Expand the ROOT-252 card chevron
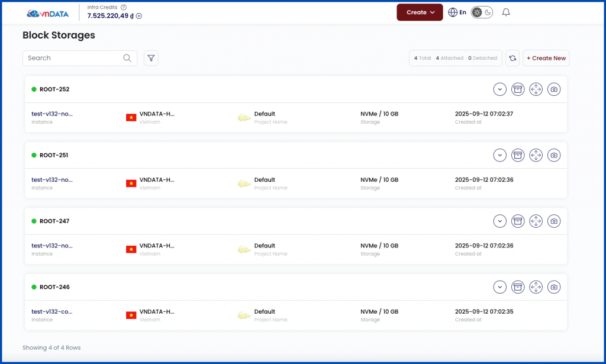Image resolution: width=606 pixels, height=364 pixels. pyautogui.click(x=499, y=89)
